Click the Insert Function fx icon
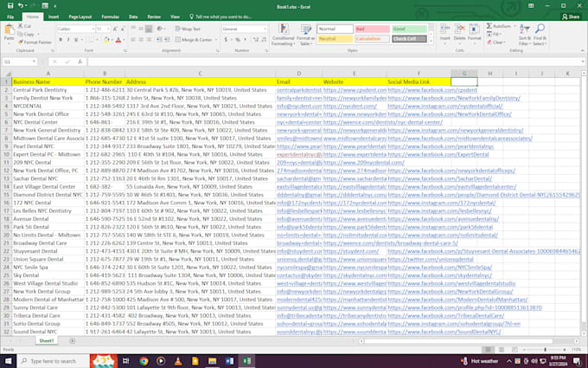588x368 pixels. 80,61
